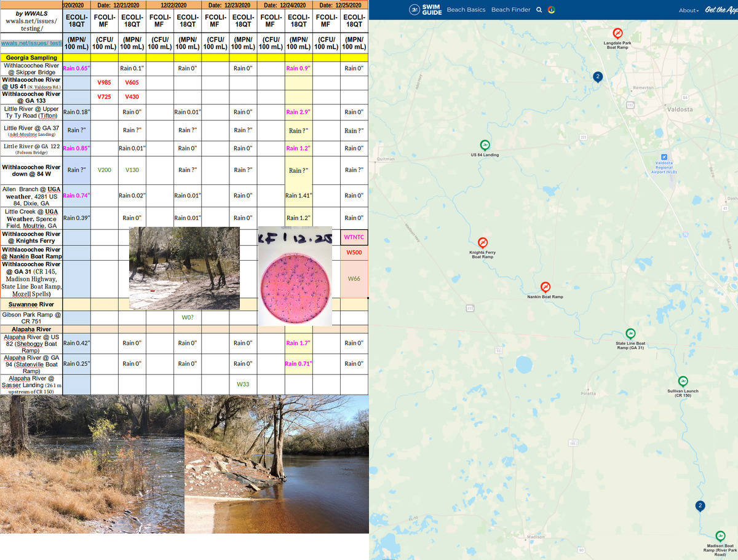The image size is (738, 560).
Task: Select Langdale Park Boat Ramp red marker
Action: click(617, 33)
